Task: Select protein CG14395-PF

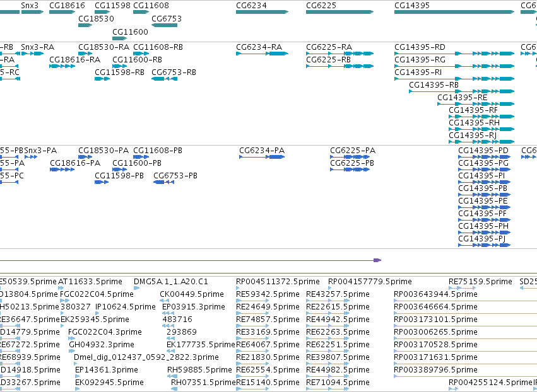Action: coord(483,214)
